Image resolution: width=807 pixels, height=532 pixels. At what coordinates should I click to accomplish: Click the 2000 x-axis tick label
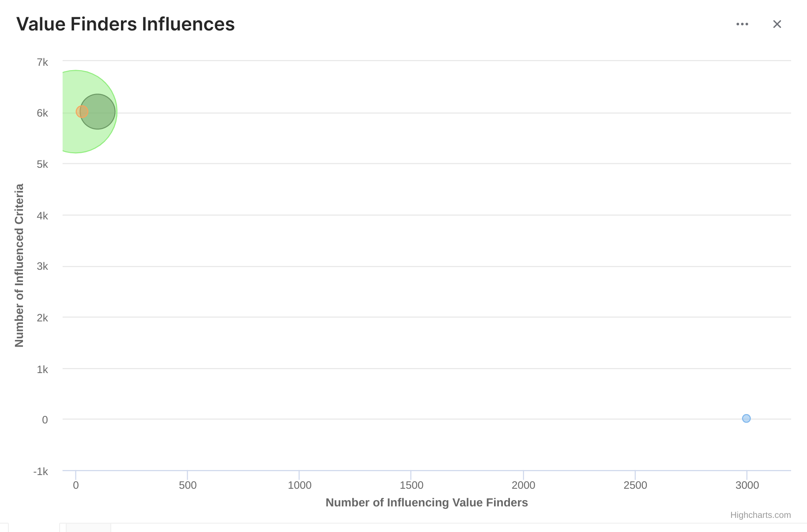point(523,485)
